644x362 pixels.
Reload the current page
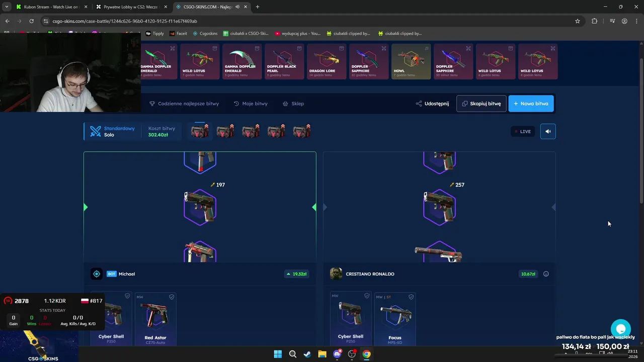click(31, 21)
